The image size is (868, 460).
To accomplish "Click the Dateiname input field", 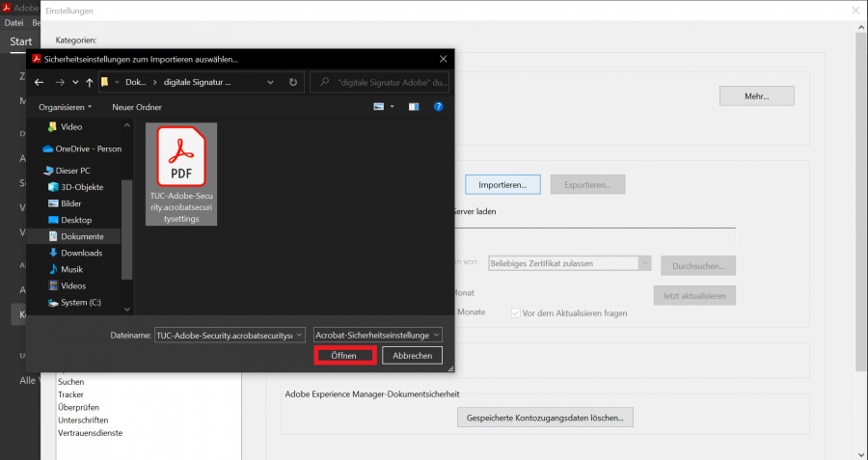I will pyautogui.click(x=224, y=335).
